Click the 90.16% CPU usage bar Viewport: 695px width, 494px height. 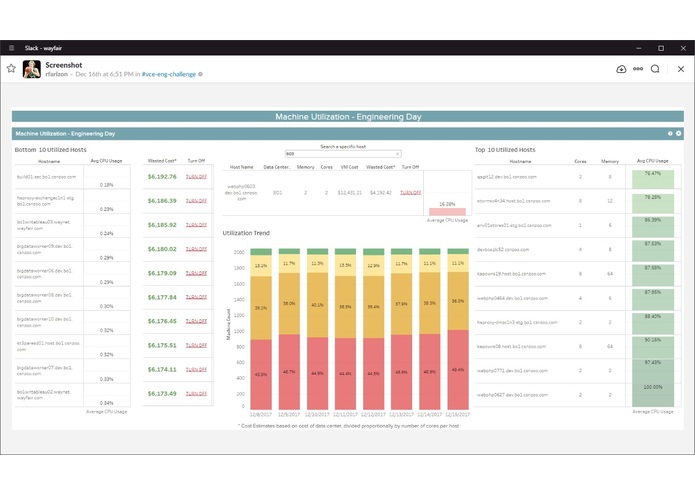click(x=653, y=347)
